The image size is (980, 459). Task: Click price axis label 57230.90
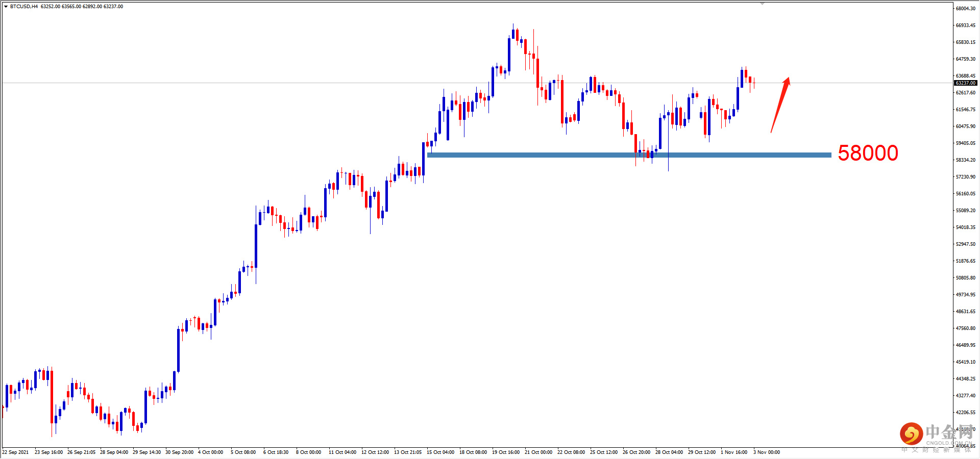(x=966, y=177)
